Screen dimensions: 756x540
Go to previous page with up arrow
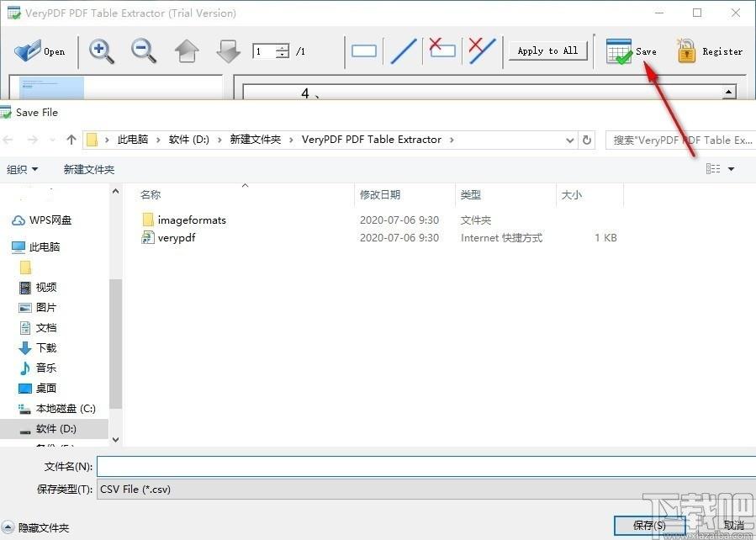point(187,51)
